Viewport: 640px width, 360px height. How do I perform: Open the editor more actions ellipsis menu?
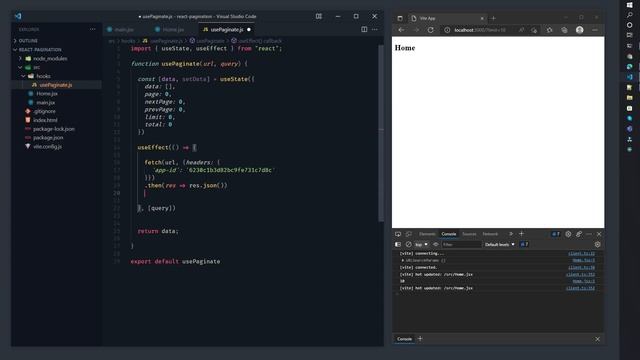coord(375,29)
